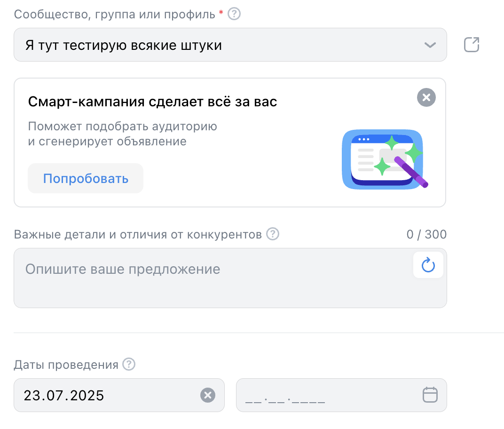Clear the start date with the X icon
This screenshot has width=504, height=429.
208,395
